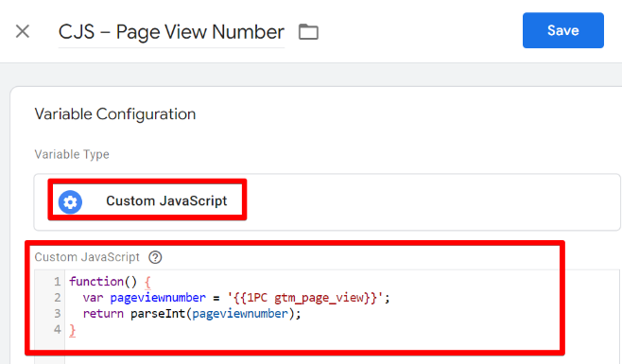The image size is (622, 364).
Task: Click line number 4 in the gutter
Action: 58,329
